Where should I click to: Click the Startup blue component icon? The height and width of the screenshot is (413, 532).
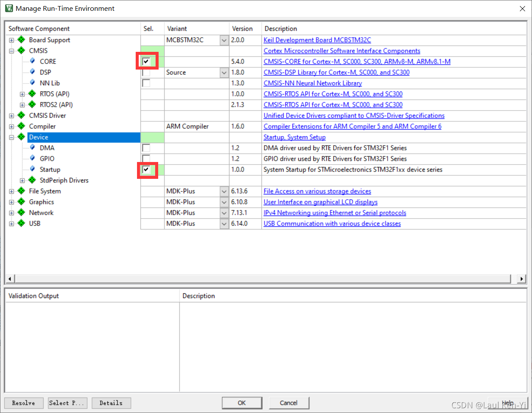pos(32,169)
